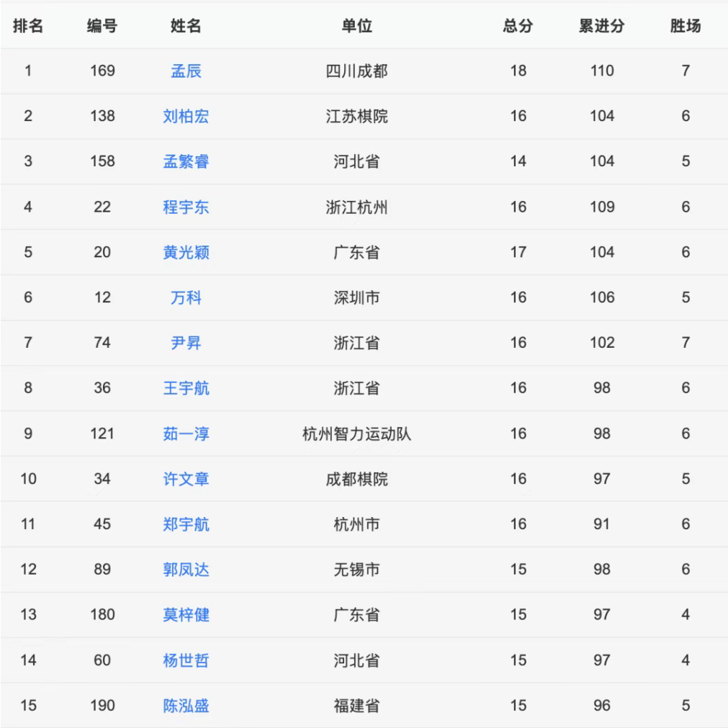Open 许文章's player page link
728x728 pixels.
click(186, 479)
